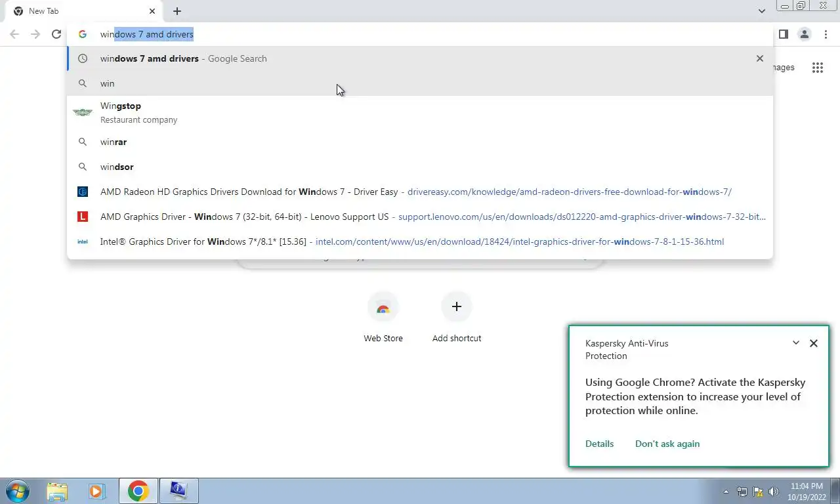Screen dimensions: 840x504
Task: Expand the Kaspersky notification chevron
Action: pyautogui.click(x=796, y=343)
